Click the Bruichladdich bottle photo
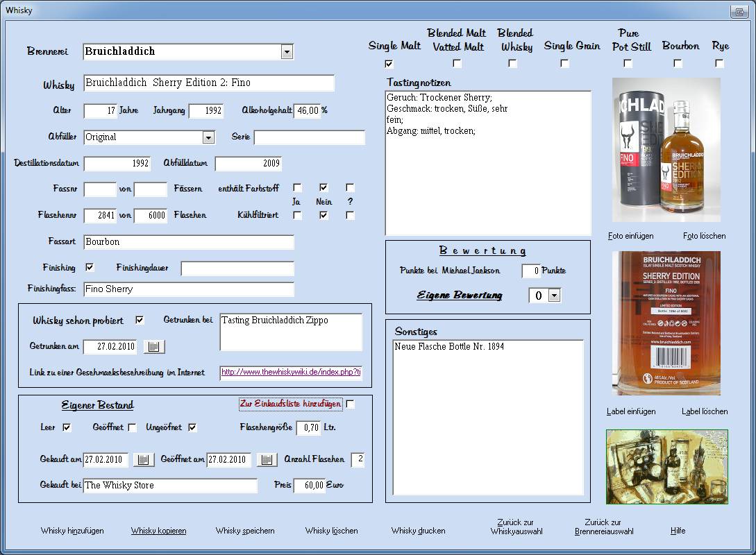Viewport: 756px width, 555px height. [x=666, y=150]
